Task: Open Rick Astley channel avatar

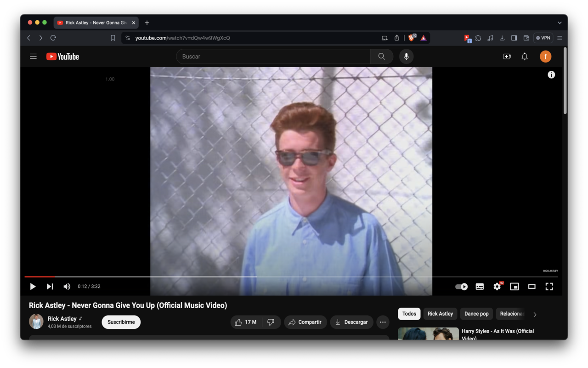Action: (x=36, y=322)
